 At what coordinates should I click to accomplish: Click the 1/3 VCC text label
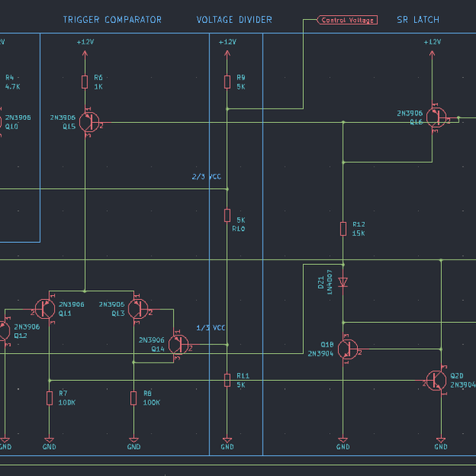click(x=211, y=328)
